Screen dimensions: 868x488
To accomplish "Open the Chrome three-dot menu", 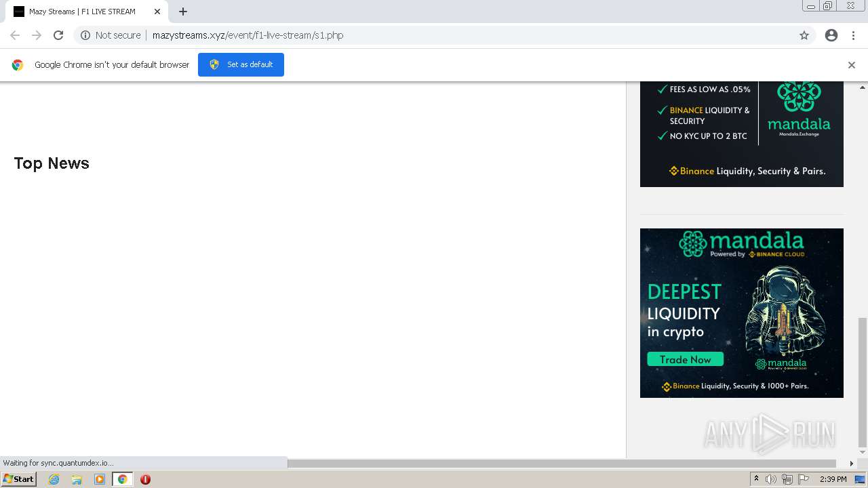I will [854, 35].
